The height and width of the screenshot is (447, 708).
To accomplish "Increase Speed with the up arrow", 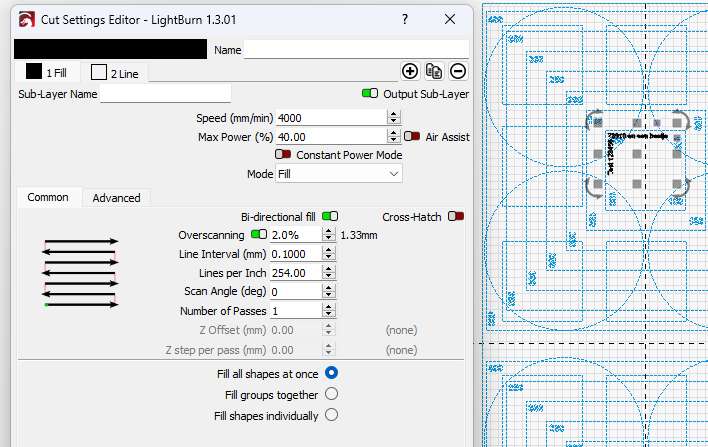I will (394, 114).
